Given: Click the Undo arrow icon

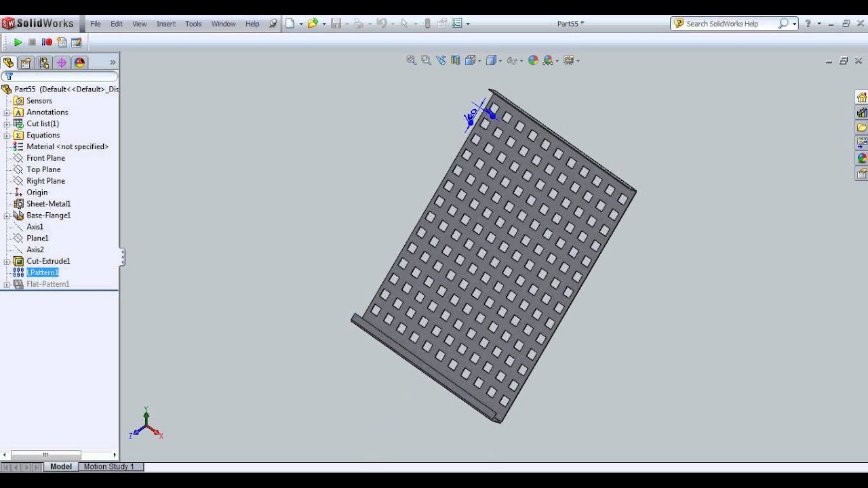Looking at the screenshot, I should (381, 24).
